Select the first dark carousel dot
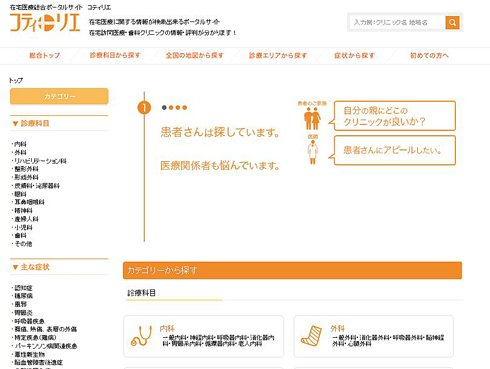 tap(164, 107)
